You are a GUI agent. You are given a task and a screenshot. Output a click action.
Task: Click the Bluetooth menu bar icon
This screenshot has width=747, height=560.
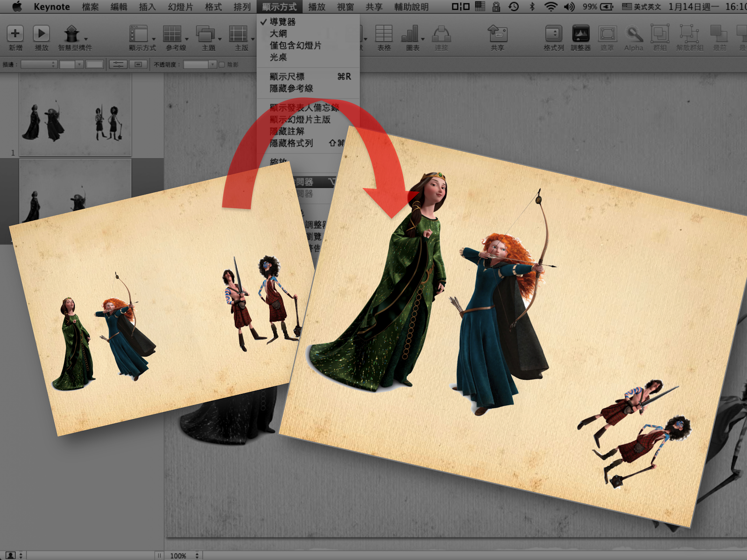(x=532, y=7)
